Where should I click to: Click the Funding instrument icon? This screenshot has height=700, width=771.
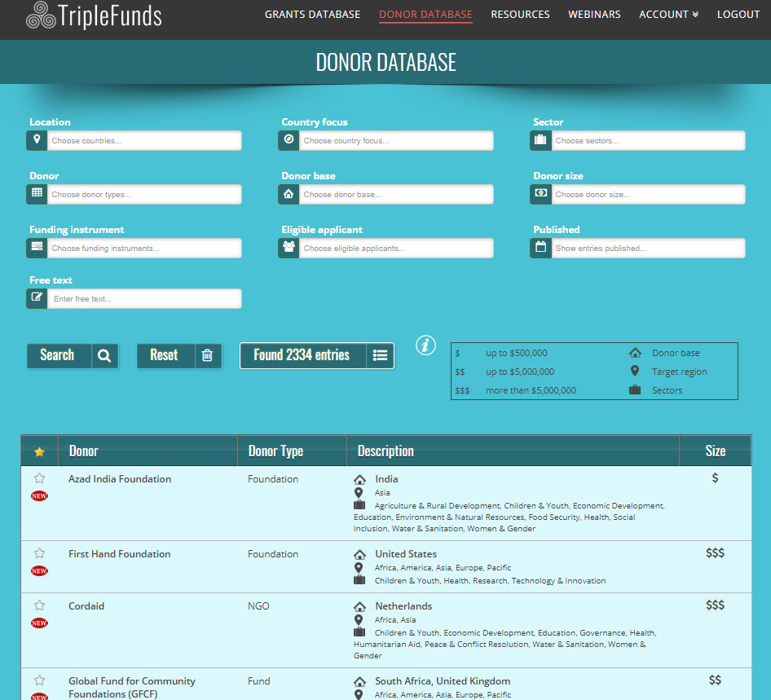(37, 248)
